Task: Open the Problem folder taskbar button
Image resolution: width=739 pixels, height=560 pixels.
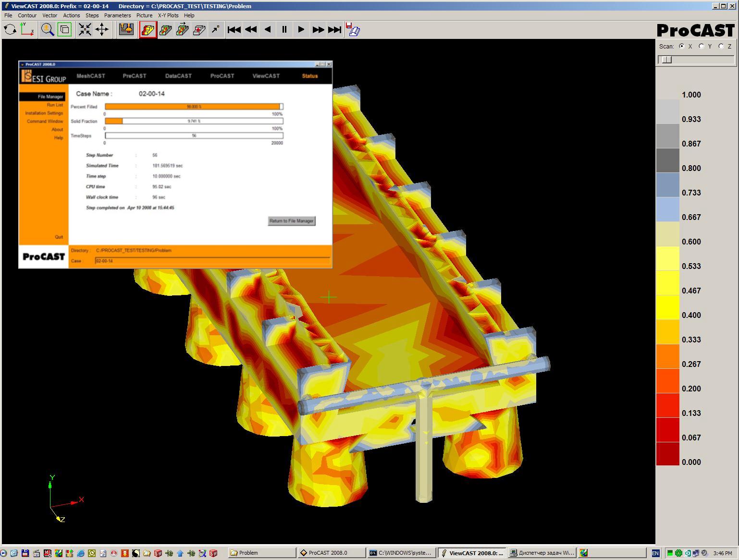Action: (x=262, y=553)
